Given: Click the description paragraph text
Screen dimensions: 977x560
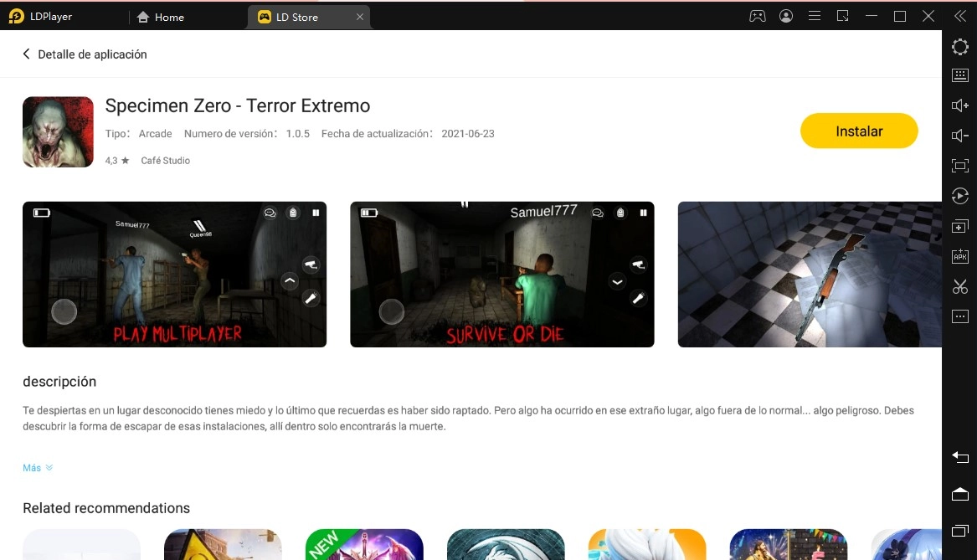Looking at the screenshot, I should pos(469,419).
